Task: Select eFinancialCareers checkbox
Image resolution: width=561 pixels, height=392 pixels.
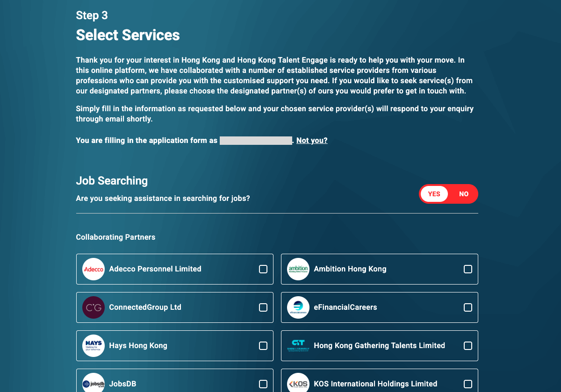Action: tap(468, 307)
